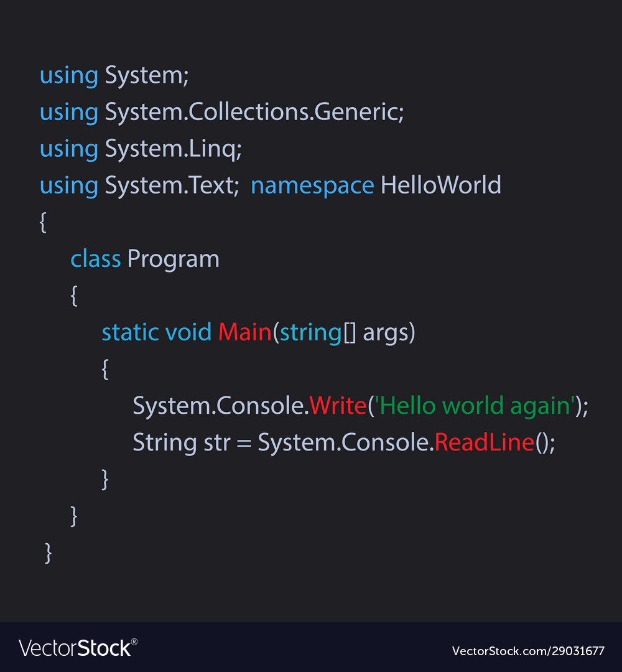Click System.Linq in the third line

[171, 149]
